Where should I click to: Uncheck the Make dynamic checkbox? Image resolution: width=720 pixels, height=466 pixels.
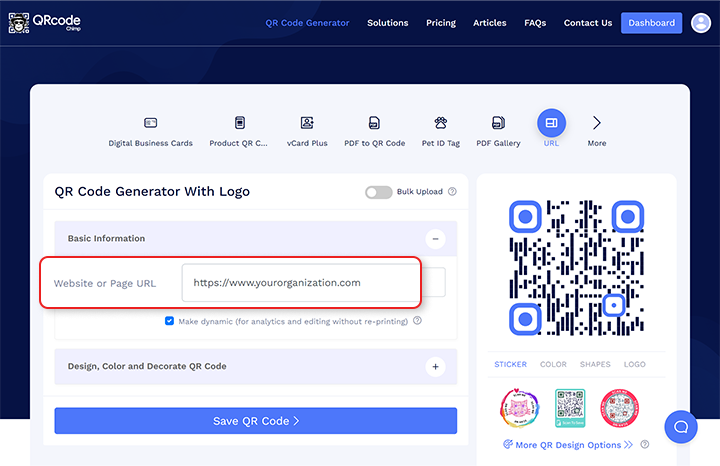click(170, 321)
